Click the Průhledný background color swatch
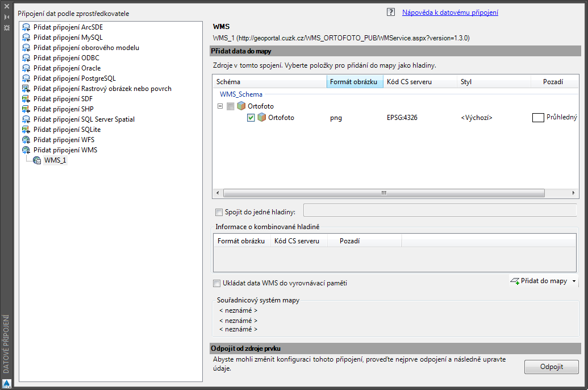Viewport: 588px width, 390px height. tap(537, 118)
